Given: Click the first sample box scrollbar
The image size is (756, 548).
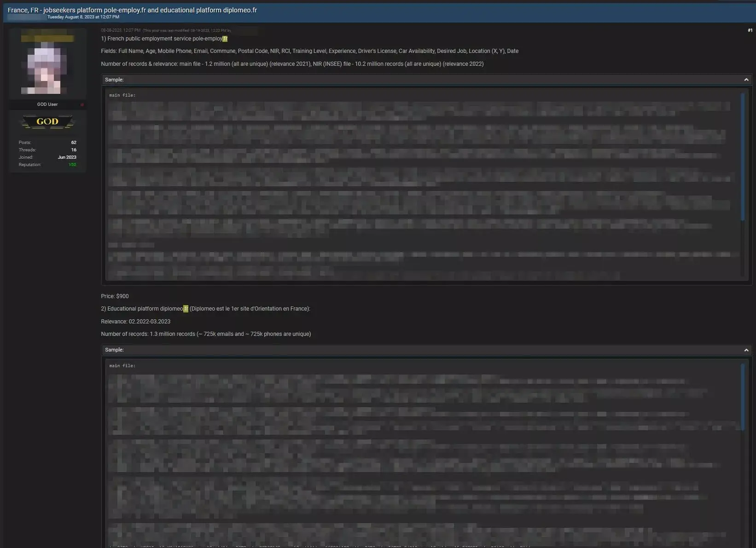Looking at the screenshot, I should pyautogui.click(x=743, y=157).
